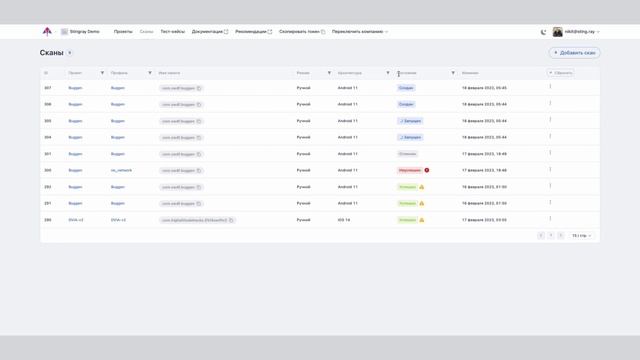Click the iOS 14 architecture cell
Image resolution: width=640 pixels, height=360 pixels.
pyautogui.click(x=344, y=220)
